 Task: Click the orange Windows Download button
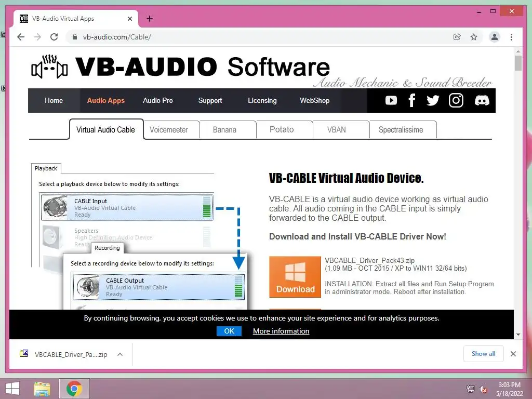pyautogui.click(x=295, y=277)
